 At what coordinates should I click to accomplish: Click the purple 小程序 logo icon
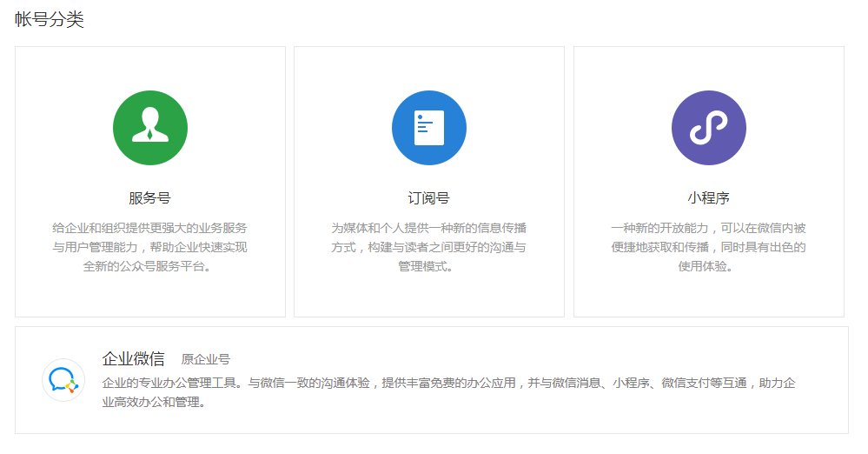coord(708,128)
